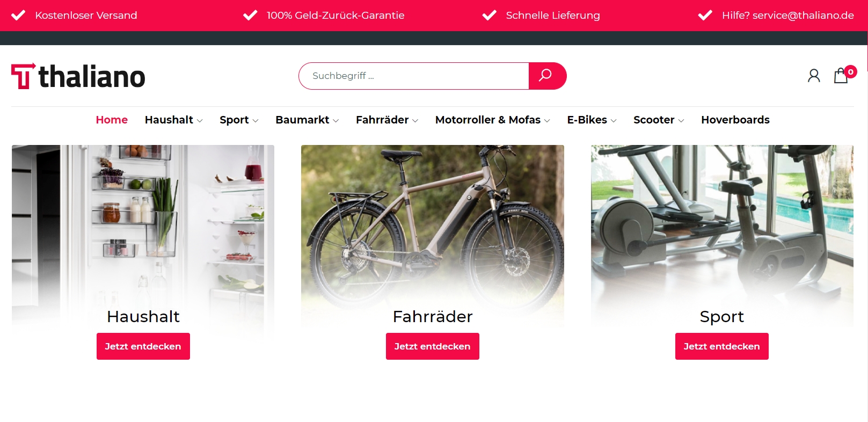This screenshot has width=868, height=422.
Task: Click the cart item count badge
Action: tap(850, 71)
